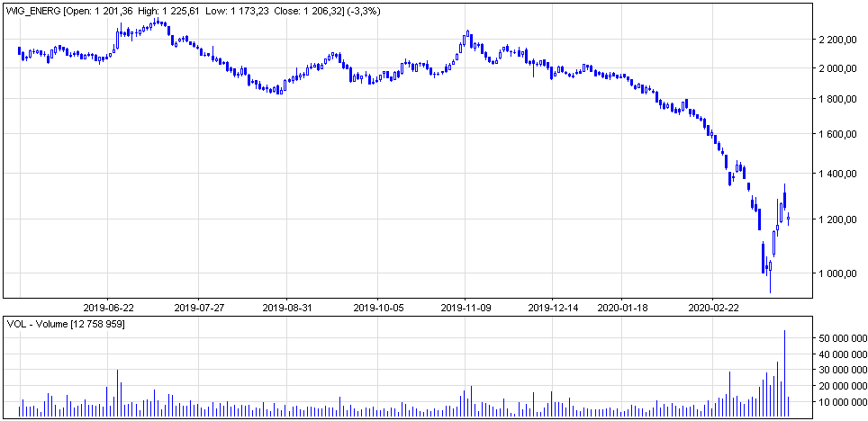The image size is (868, 421).
Task: Click the lowest candlestick with wick below 1 000,00
Action: pos(770,275)
